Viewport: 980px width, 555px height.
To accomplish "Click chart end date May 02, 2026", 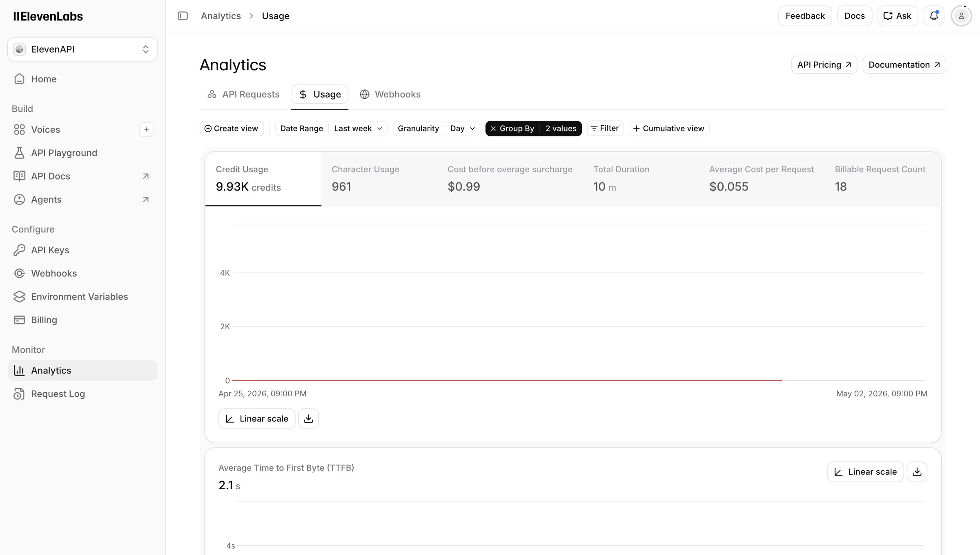I will [x=882, y=394].
